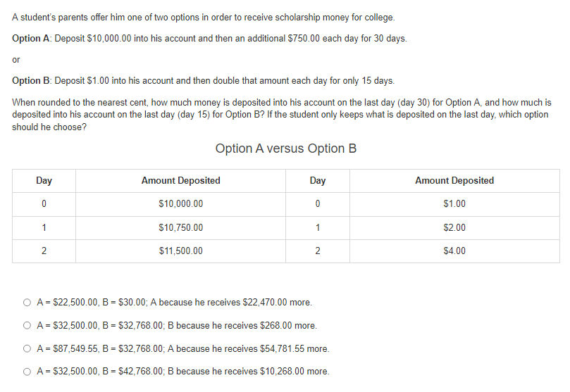
Task: Pick the answer with B = $42,768.00
Action: point(27,372)
